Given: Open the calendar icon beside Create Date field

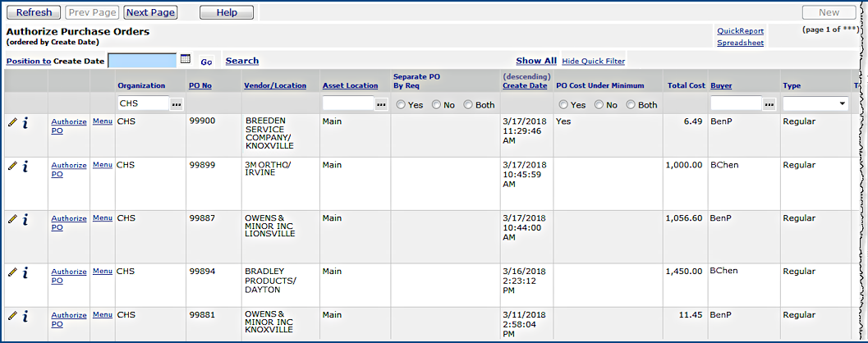Looking at the screenshot, I should click(185, 60).
